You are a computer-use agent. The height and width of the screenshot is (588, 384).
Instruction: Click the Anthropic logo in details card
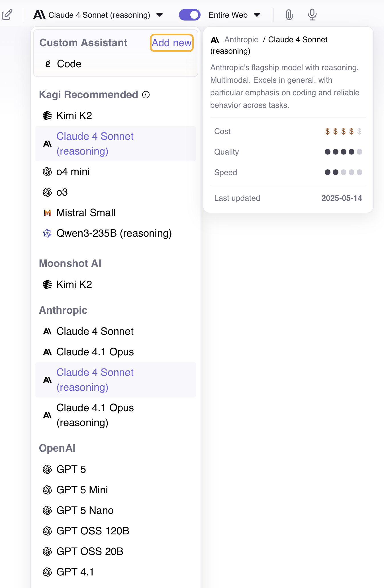[215, 40]
